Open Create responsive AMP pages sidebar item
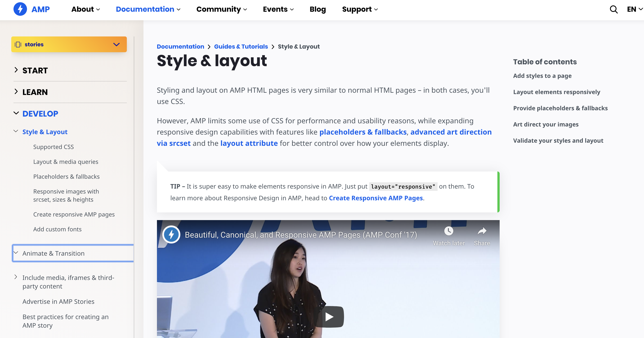The width and height of the screenshot is (644, 338). coord(74,214)
